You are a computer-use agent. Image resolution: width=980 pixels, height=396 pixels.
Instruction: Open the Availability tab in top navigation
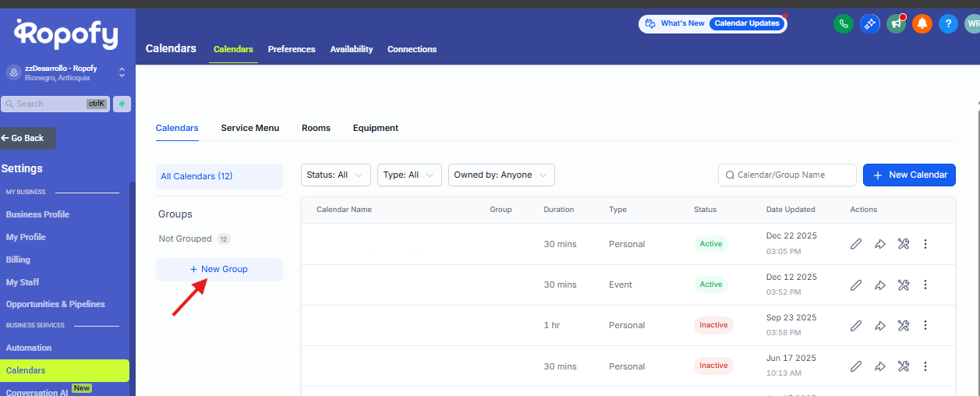(351, 49)
